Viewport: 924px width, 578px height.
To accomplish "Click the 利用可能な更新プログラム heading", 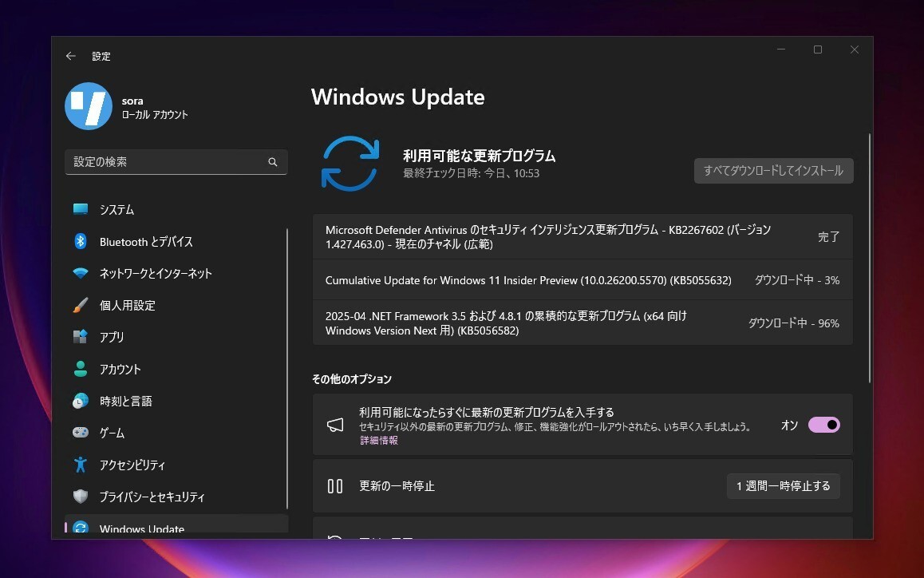I will point(479,156).
